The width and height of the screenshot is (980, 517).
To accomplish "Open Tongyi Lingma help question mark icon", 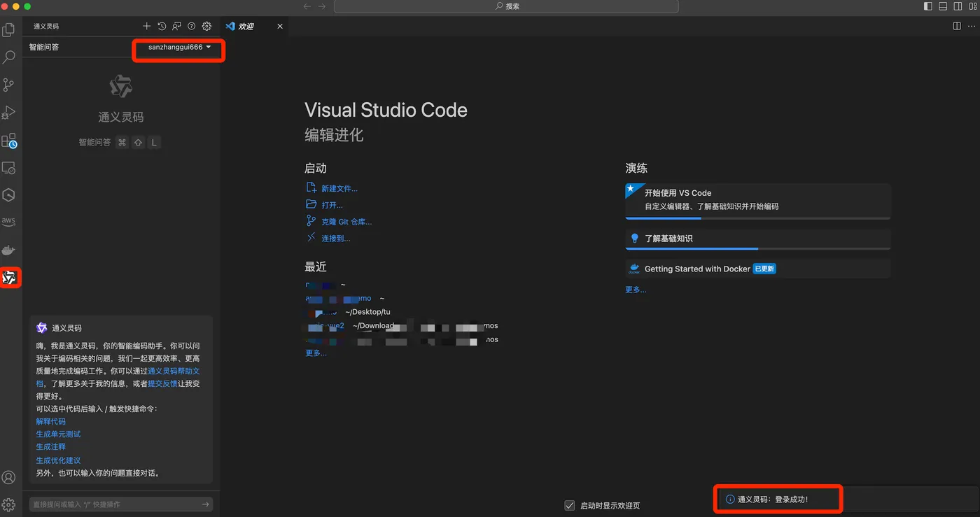I will point(191,26).
